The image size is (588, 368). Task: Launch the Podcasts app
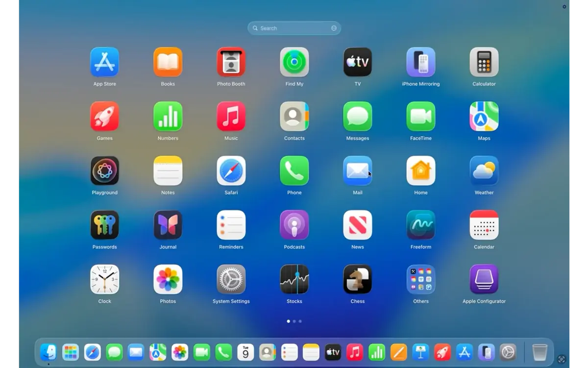tap(294, 225)
